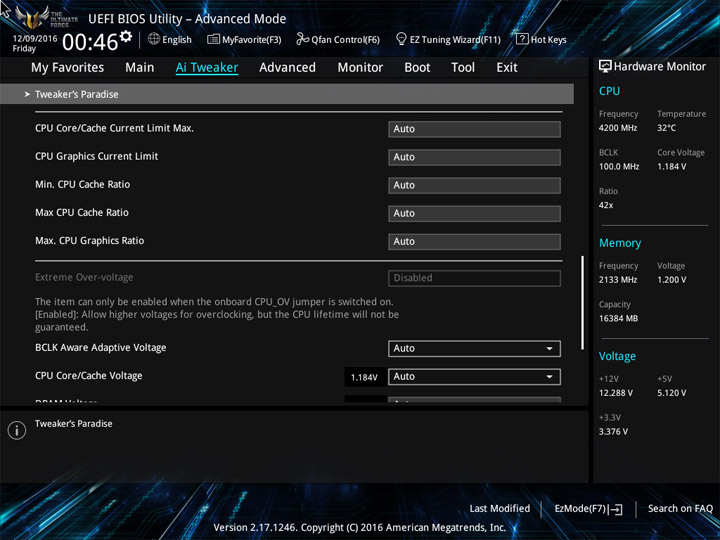The width and height of the screenshot is (720, 540).
Task: Click the 12.288 V reading
Action: (x=615, y=393)
